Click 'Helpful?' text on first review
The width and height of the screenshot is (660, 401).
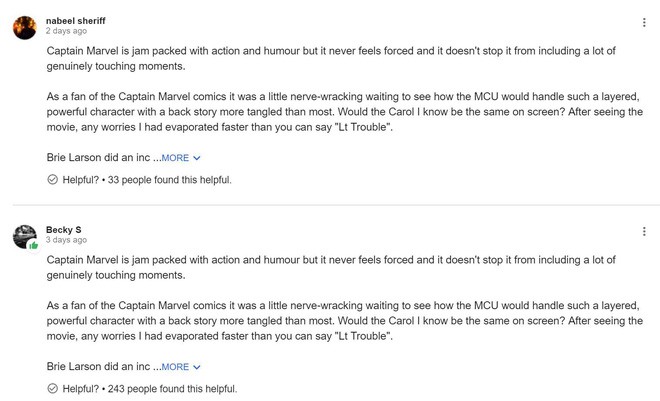click(80, 180)
